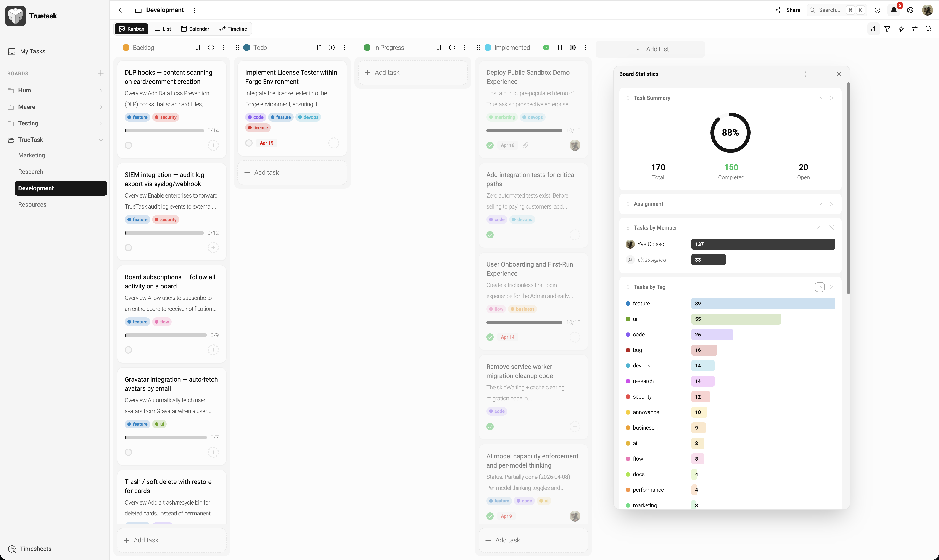This screenshot has width=939, height=560.
Task: Open the board statistics chart icon
Action: tap(874, 29)
